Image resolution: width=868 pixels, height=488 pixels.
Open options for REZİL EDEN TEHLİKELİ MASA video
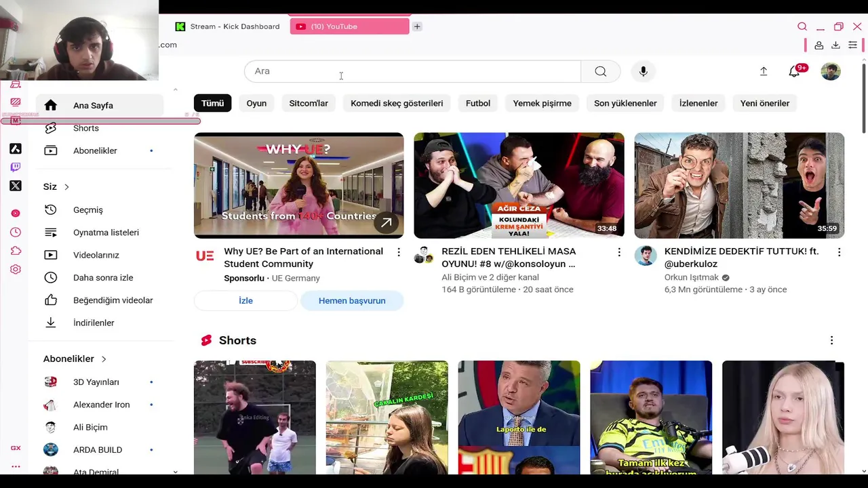618,252
